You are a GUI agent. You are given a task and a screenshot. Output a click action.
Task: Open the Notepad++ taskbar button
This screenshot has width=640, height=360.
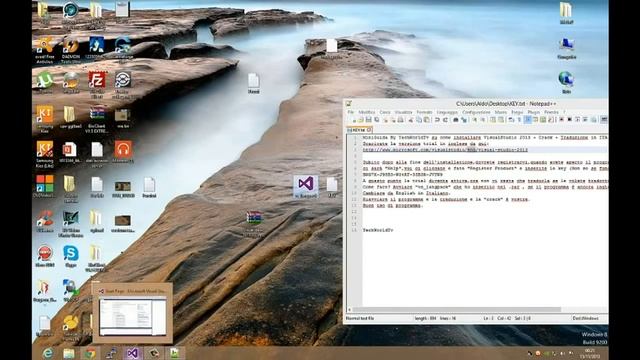pos(175,353)
